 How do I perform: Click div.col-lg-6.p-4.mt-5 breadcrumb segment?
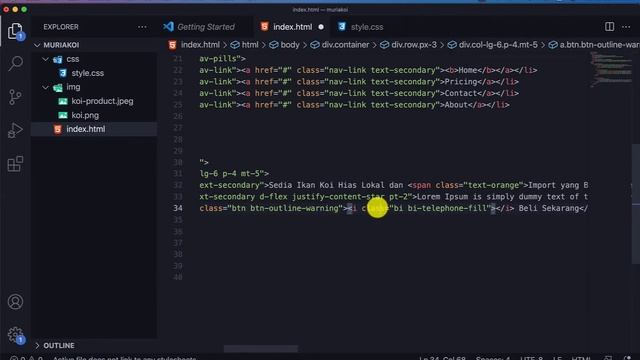click(x=498, y=45)
